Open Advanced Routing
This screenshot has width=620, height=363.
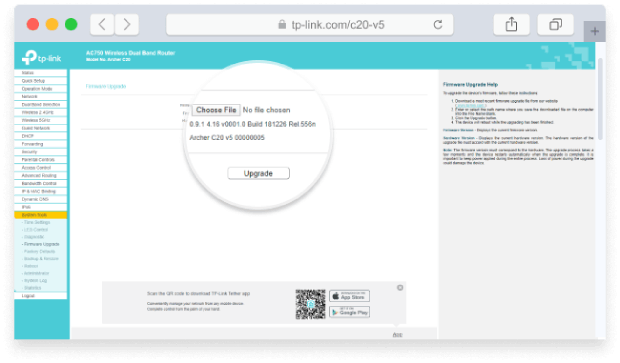(40, 176)
